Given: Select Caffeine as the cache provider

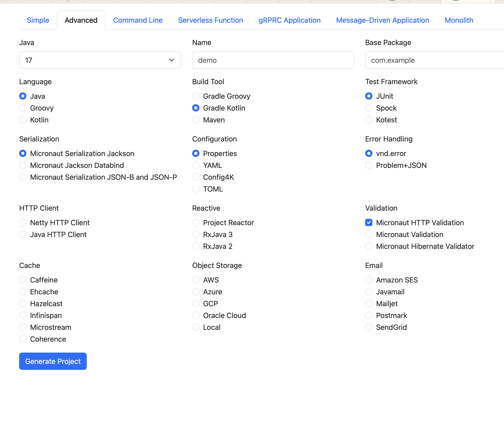Looking at the screenshot, I should point(23,280).
